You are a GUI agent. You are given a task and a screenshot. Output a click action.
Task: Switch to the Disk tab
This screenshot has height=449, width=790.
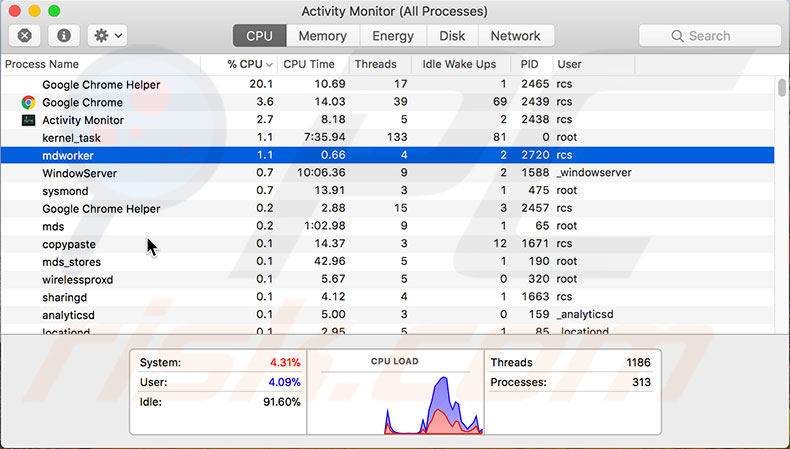pyautogui.click(x=452, y=36)
